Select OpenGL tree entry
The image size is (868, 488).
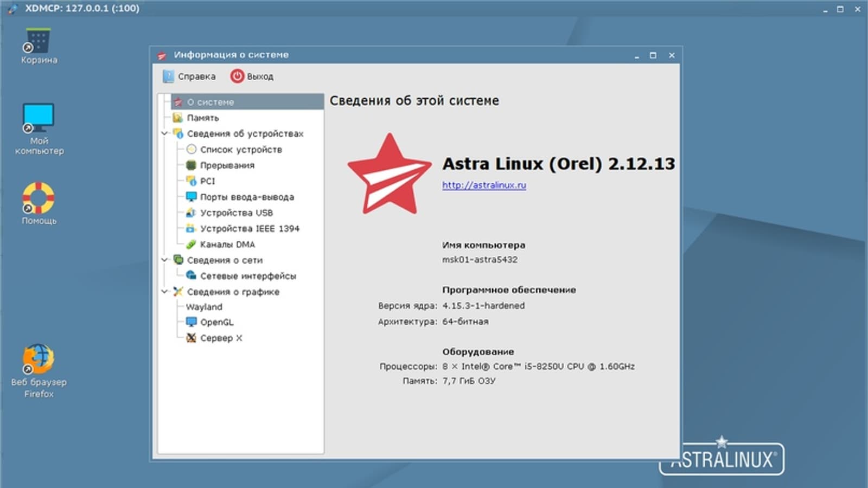(x=217, y=322)
